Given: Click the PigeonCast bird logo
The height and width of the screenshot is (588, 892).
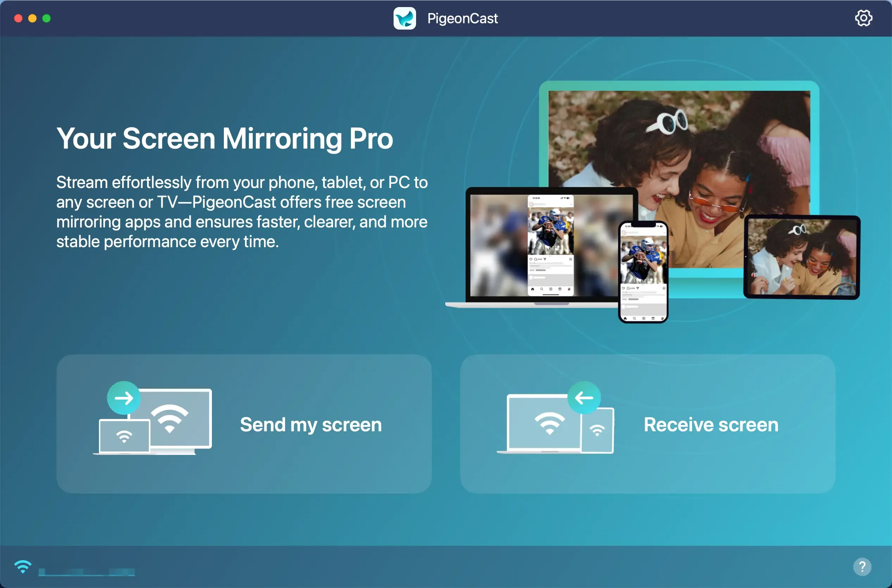Looking at the screenshot, I should point(404,18).
